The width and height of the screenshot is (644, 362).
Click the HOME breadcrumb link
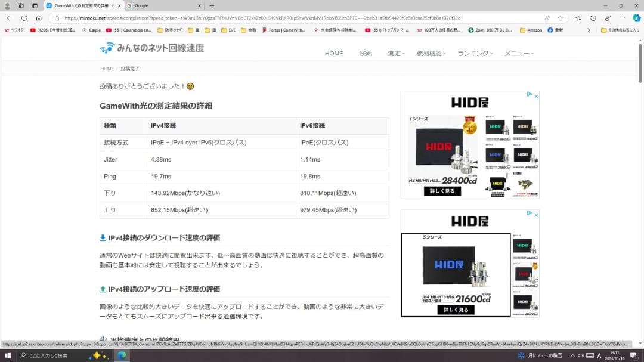pyautogui.click(x=106, y=68)
